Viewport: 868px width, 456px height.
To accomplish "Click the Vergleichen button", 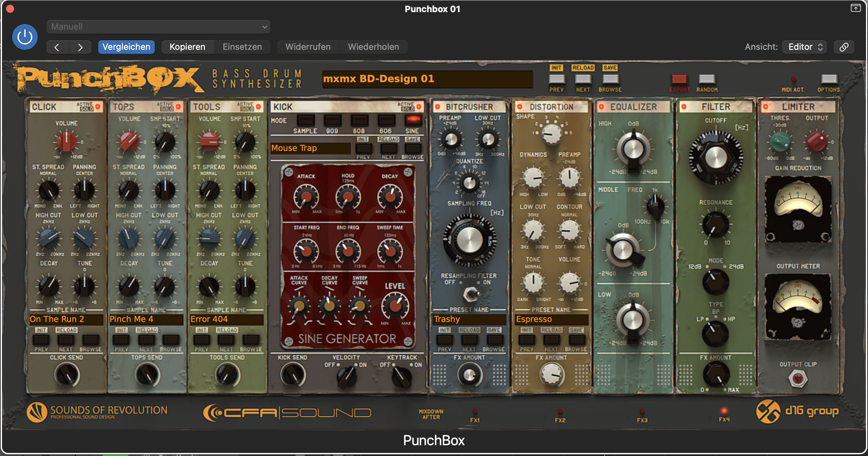I will (x=126, y=47).
